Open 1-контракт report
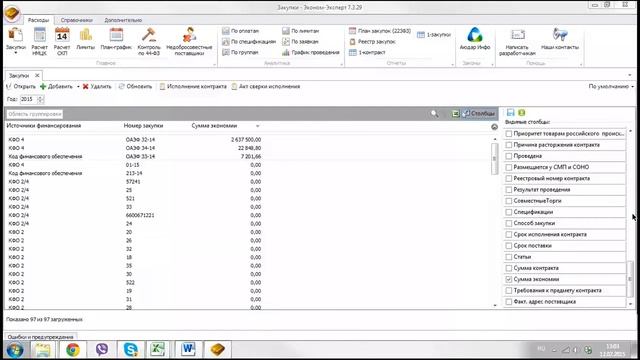The height and width of the screenshot is (360, 640). 367,52
